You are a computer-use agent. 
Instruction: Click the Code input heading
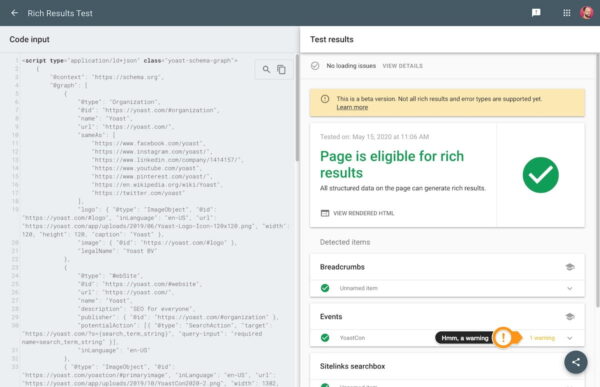click(29, 39)
